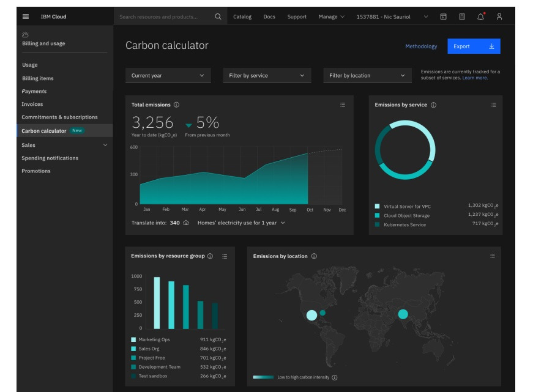
Task: Open Total emissions card options list icon
Action: [x=342, y=105]
